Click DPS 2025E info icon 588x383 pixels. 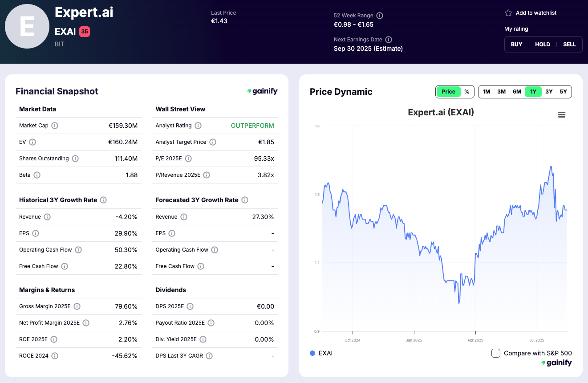(x=190, y=306)
